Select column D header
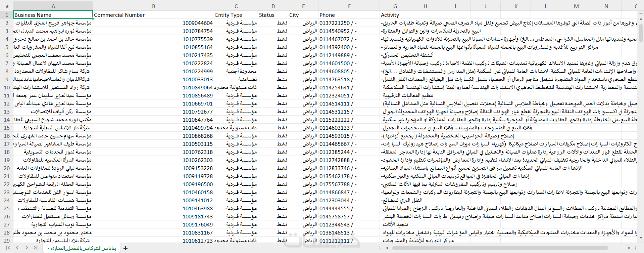This screenshot has height=253, width=644. (273, 6)
